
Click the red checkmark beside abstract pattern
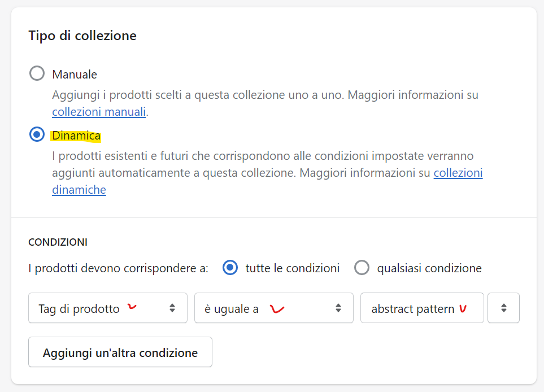coord(463,308)
